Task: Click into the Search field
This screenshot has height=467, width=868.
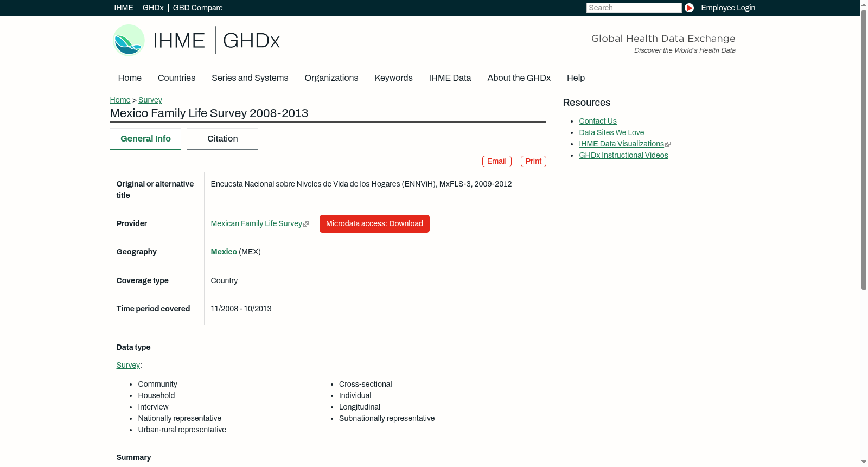Action: 634,8
